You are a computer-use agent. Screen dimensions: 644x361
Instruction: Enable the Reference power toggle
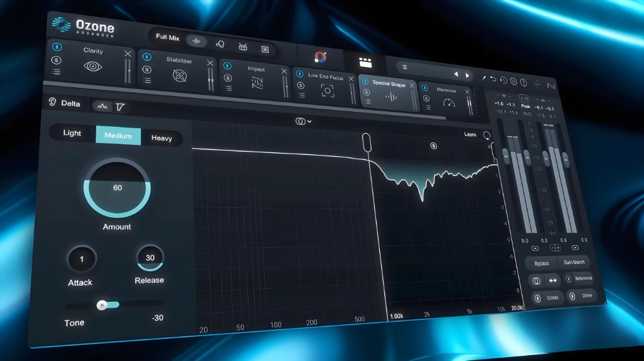coord(569,279)
